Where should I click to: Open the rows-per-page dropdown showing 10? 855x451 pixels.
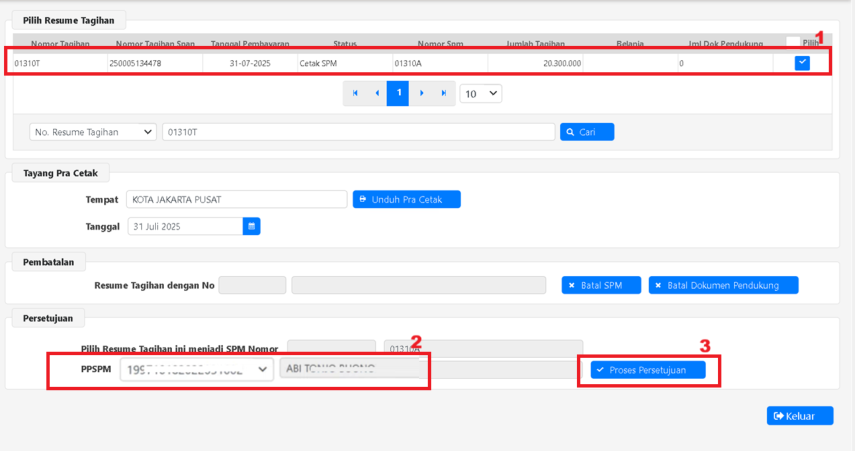click(x=480, y=93)
